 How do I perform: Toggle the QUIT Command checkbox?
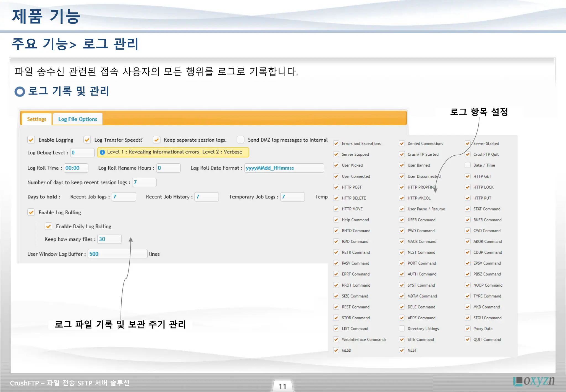[468, 339]
